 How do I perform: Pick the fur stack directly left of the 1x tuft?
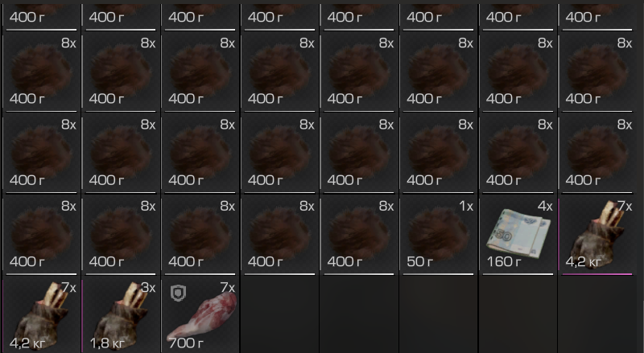(359, 234)
